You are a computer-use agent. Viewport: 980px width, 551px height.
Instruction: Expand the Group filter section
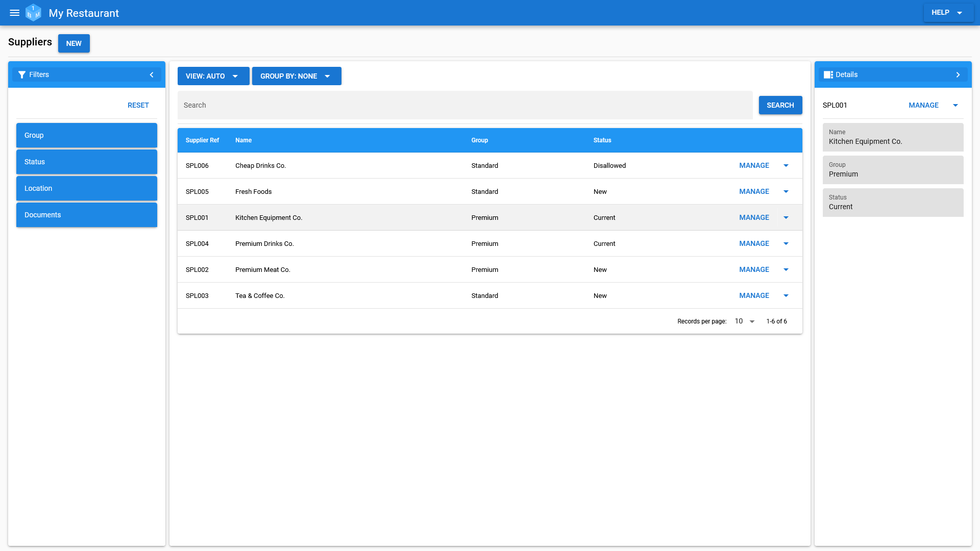86,135
